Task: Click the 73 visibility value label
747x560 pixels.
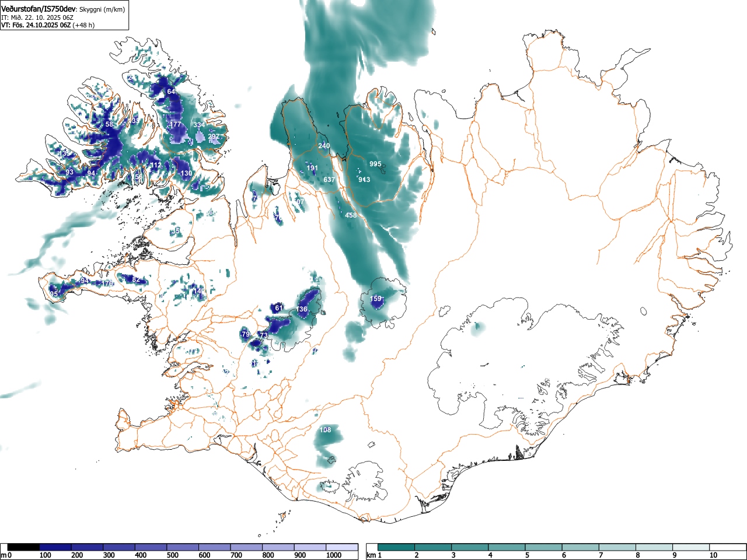Action: tap(264, 335)
